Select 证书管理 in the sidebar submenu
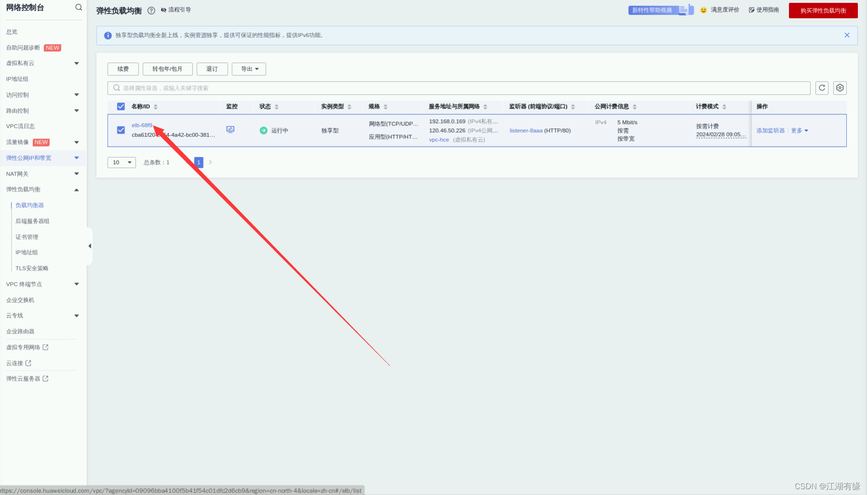Viewport: 868px width, 495px height. click(27, 237)
